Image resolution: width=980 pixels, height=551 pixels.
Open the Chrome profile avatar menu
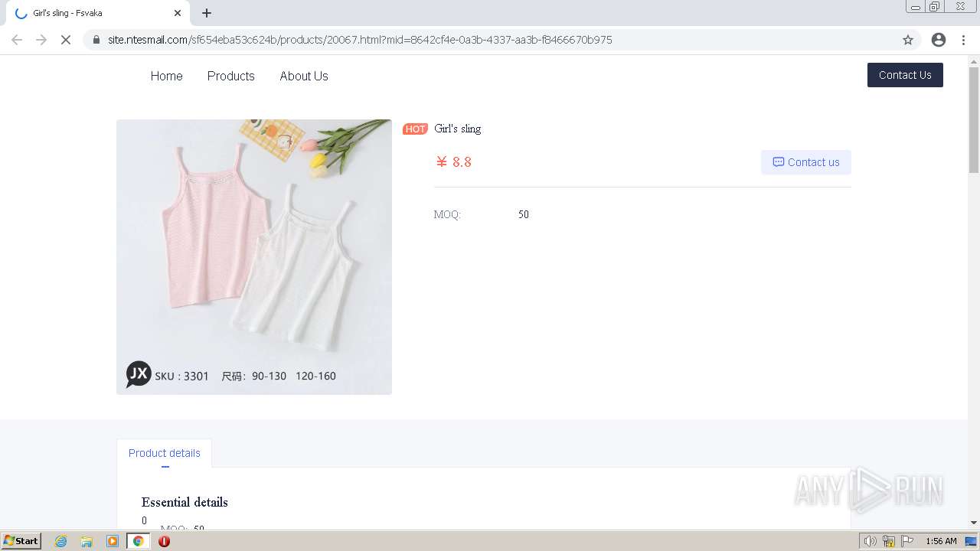tap(939, 40)
